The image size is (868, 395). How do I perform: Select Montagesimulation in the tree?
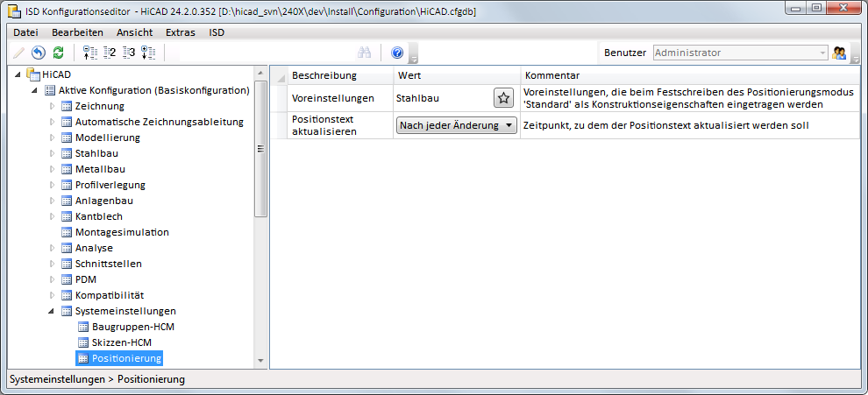pos(122,232)
